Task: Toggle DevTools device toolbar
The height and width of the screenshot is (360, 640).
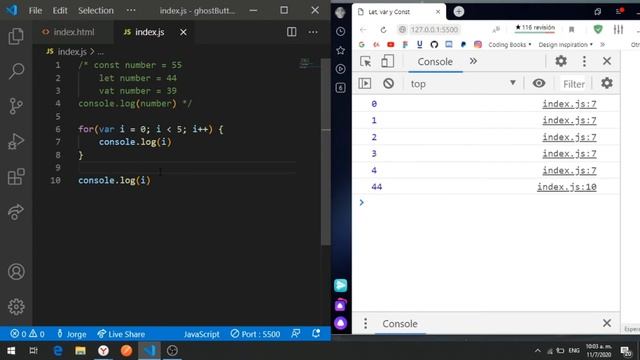Action: 387,62
